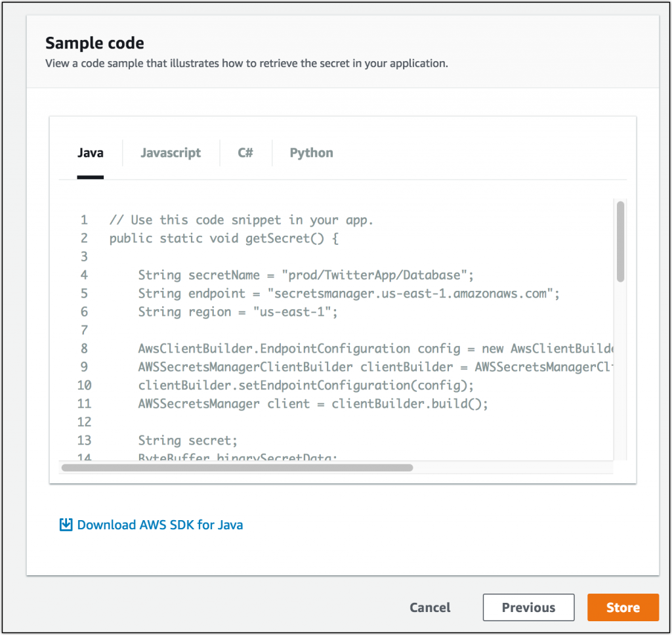Switch to the Javascript tab

[170, 152]
